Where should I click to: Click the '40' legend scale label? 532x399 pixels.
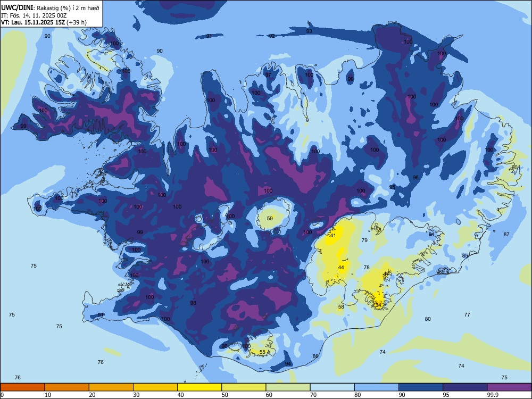[x=181, y=395]
